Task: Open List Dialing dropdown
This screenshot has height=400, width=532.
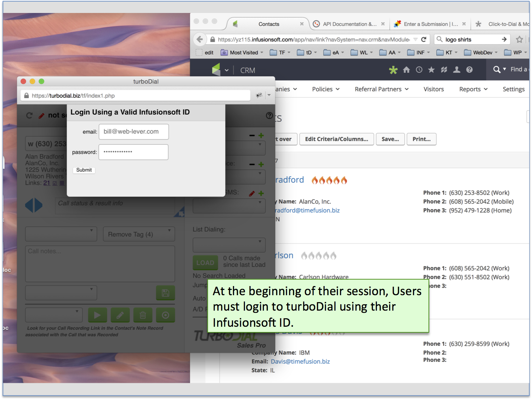Action: pos(229,245)
